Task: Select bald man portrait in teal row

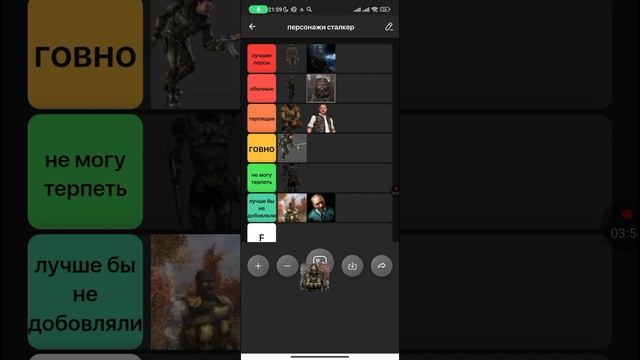Action: click(x=321, y=208)
